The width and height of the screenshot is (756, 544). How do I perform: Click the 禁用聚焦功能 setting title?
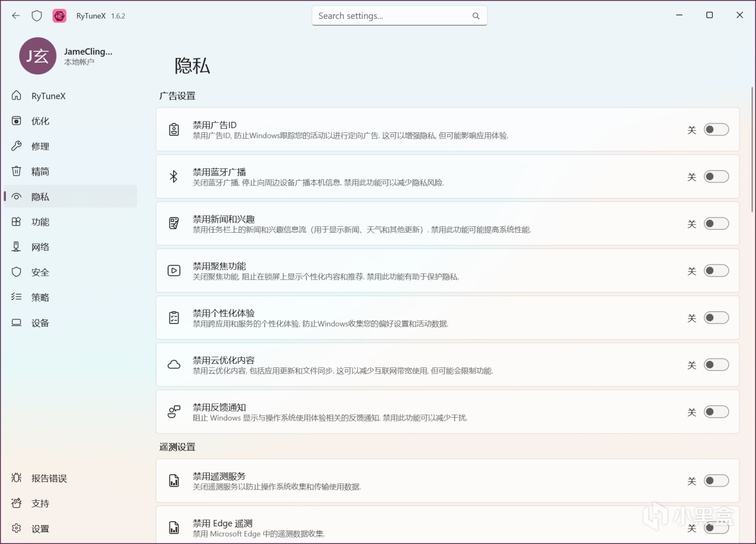[x=219, y=266]
